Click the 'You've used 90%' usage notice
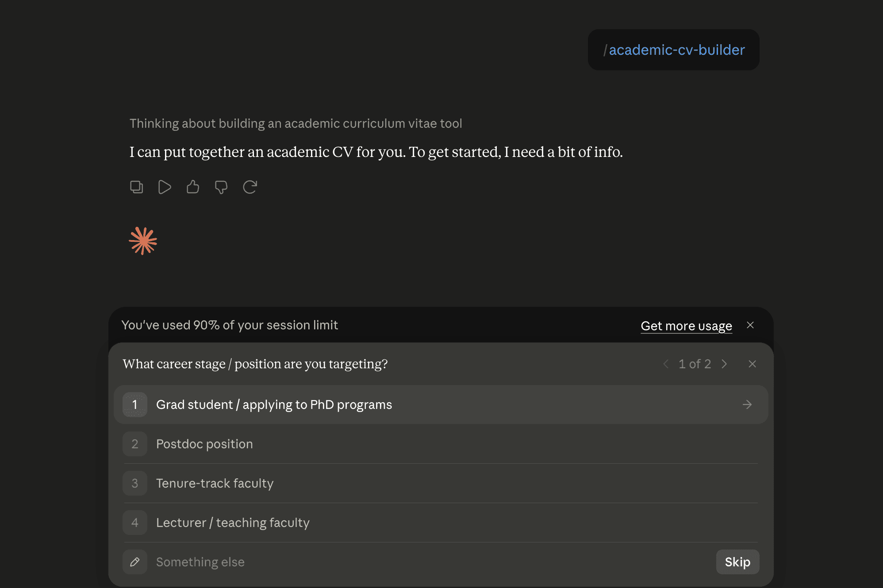The height and width of the screenshot is (588, 883). pyautogui.click(x=230, y=325)
